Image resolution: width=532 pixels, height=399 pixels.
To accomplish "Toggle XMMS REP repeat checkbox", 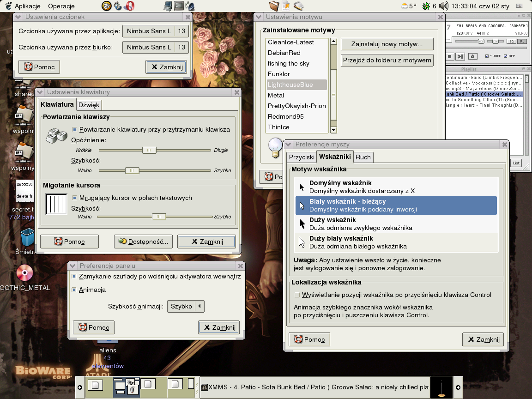I will (x=505, y=56).
